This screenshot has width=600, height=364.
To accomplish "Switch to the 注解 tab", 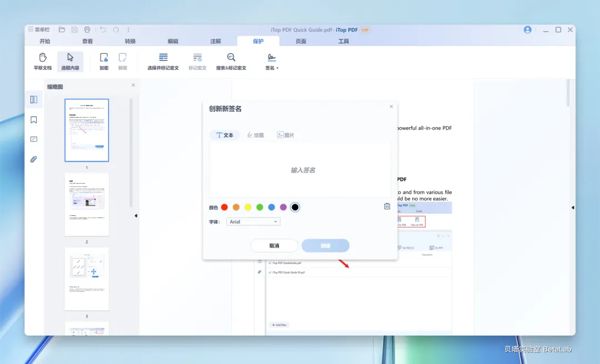I will click(216, 41).
